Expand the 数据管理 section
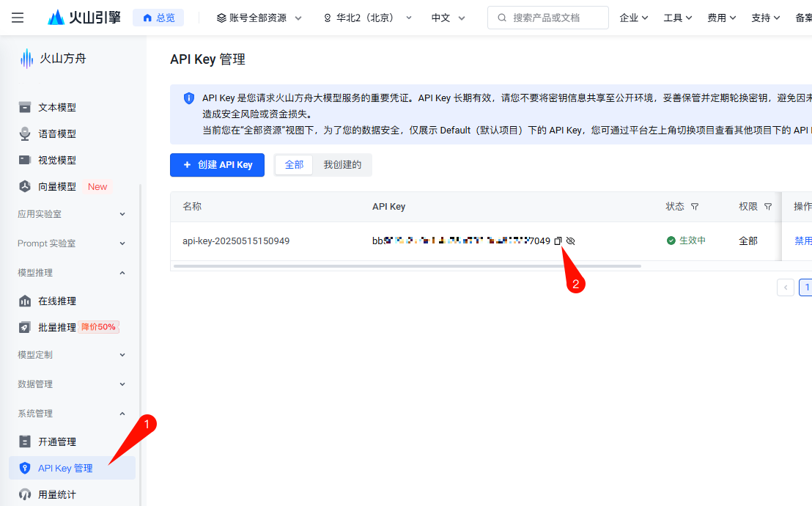 pos(72,384)
